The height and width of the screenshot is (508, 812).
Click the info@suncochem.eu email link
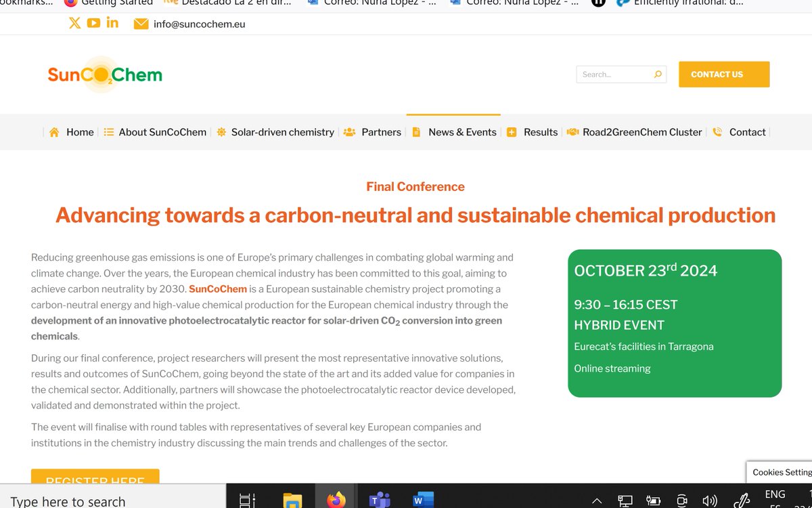[x=199, y=24]
